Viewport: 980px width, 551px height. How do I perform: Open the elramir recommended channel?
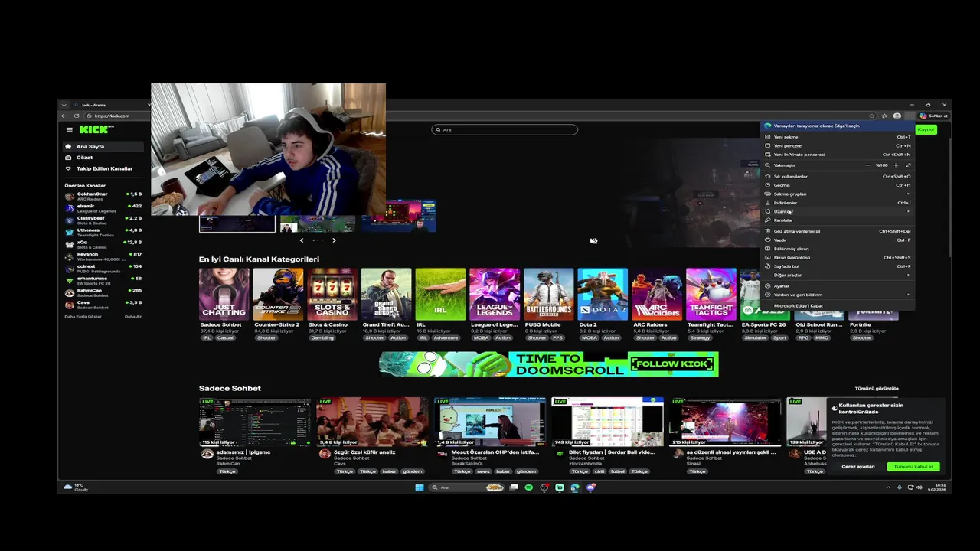pos(103,207)
